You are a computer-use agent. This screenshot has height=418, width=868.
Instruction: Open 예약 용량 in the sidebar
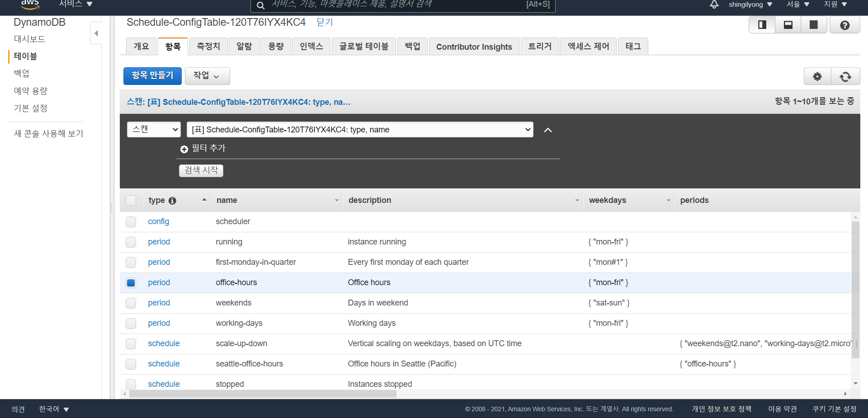pos(31,91)
